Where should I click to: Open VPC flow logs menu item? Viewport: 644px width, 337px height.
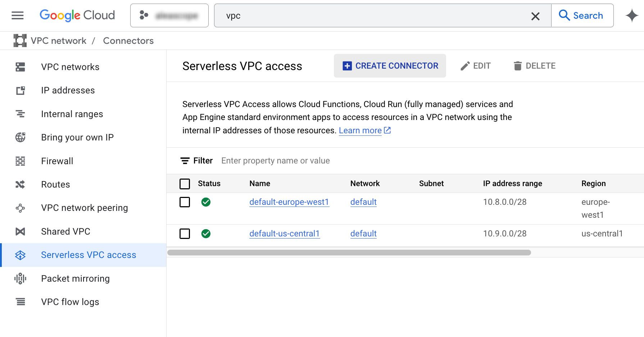70,302
